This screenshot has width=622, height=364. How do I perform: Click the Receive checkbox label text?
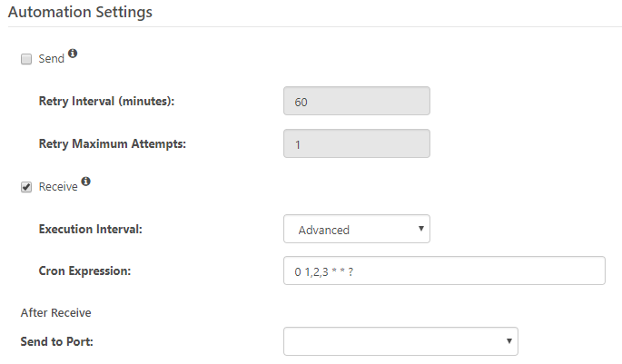[x=58, y=187]
